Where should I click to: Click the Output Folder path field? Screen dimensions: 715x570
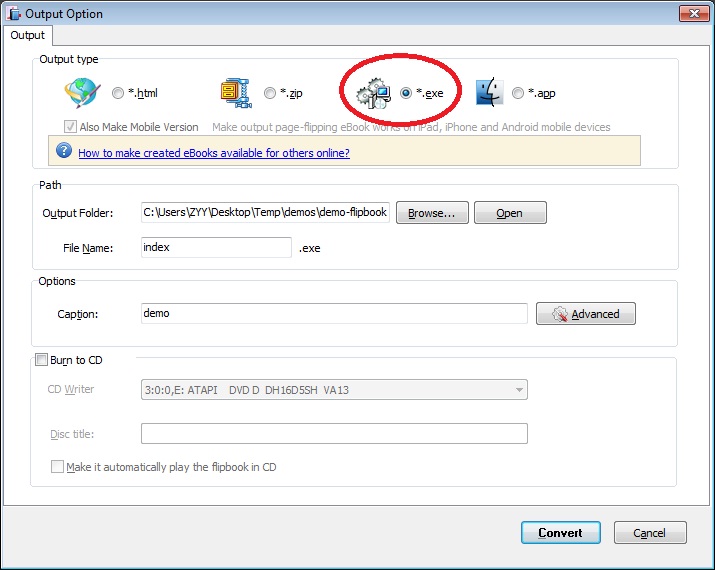tap(265, 212)
